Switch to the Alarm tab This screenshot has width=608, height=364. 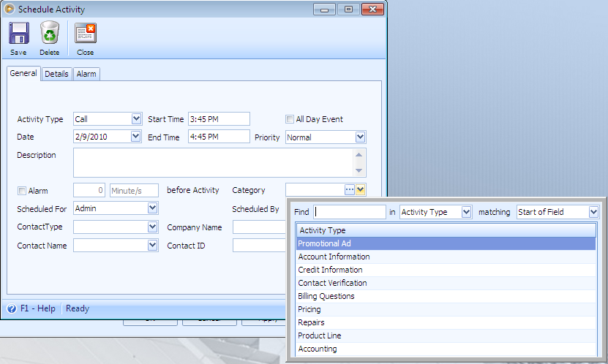tap(86, 74)
